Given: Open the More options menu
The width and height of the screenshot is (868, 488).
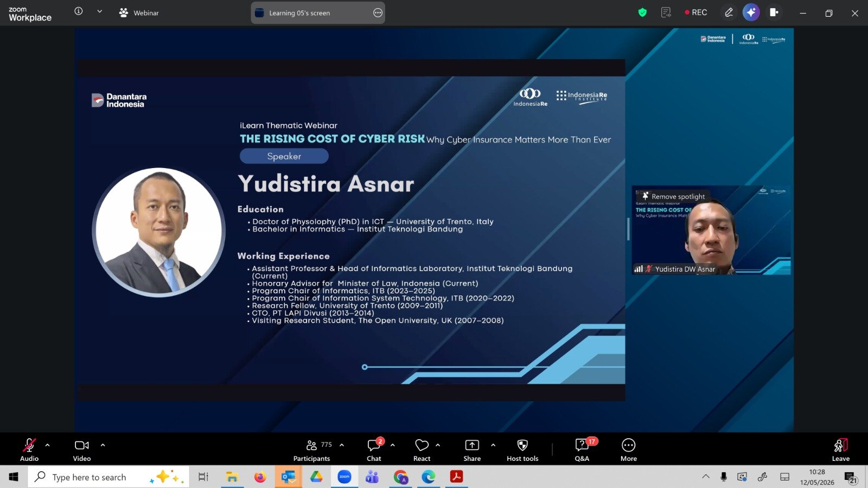Looking at the screenshot, I should tap(629, 450).
